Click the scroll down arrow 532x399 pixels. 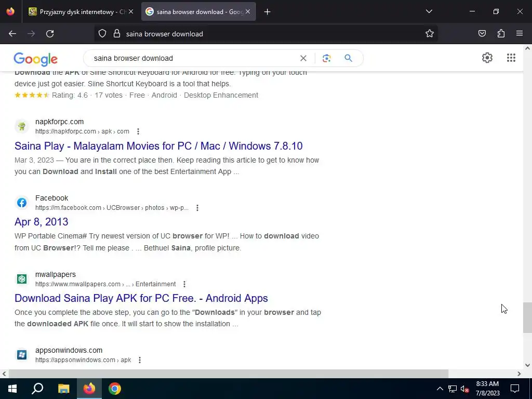pos(527,365)
